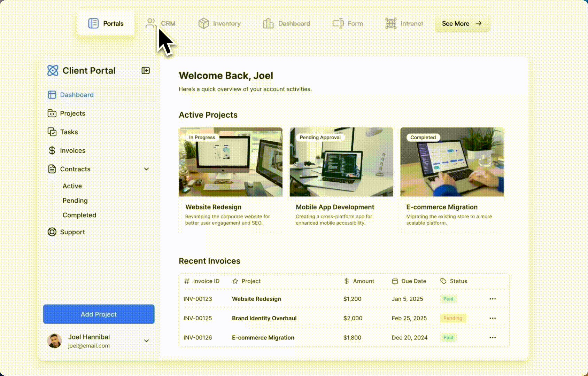This screenshot has width=588, height=376.
Task: Collapse the sidebar with the panel toggle
Action: pyautogui.click(x=146, y=70)
